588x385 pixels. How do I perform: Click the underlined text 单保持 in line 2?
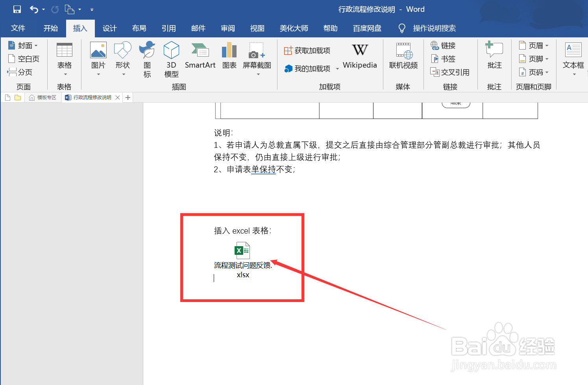coord(263,169)
